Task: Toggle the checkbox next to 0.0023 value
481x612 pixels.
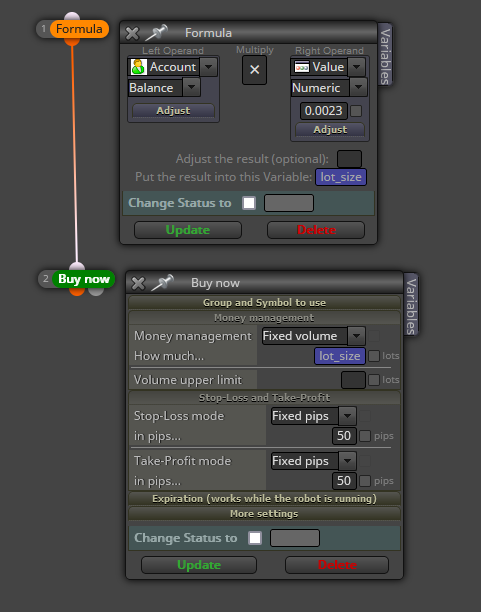Action: [356, 111]
